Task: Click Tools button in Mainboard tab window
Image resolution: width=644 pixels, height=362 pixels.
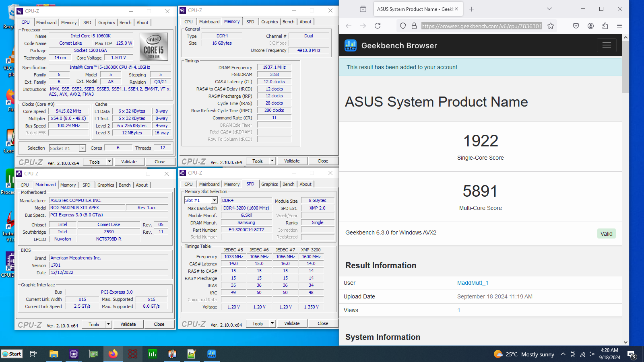Action: (x=94, y=324)
